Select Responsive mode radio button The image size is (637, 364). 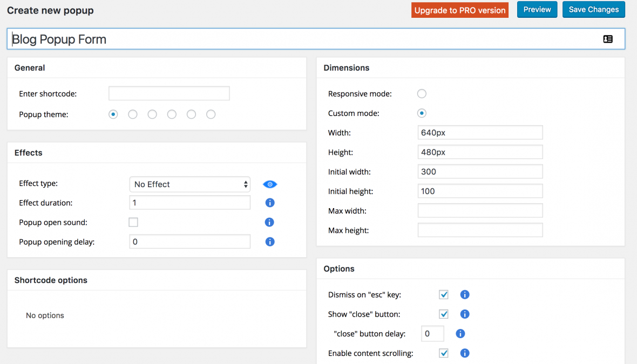(x=422, y=94)
